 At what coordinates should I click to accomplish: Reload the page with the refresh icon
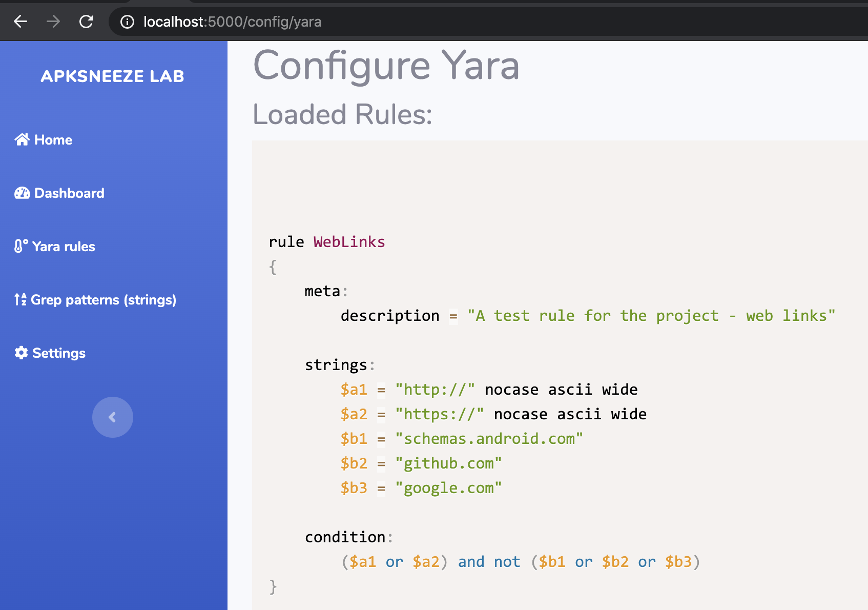(86, 22)
